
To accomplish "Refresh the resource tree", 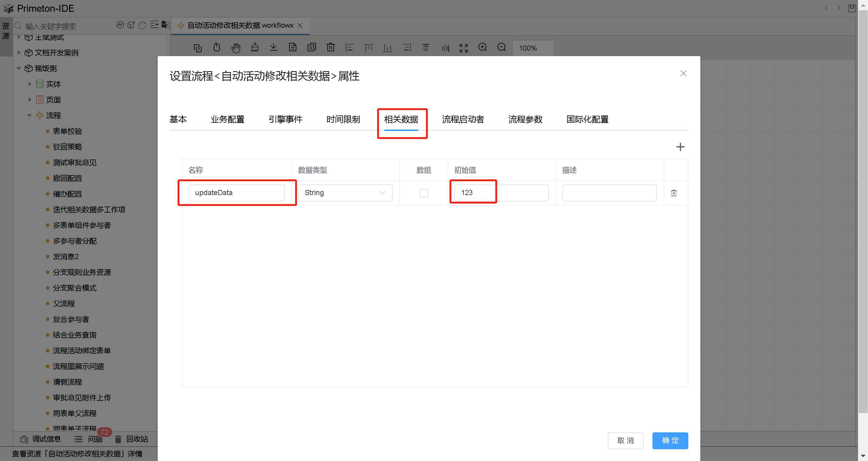I will click(x=143, y=25).
